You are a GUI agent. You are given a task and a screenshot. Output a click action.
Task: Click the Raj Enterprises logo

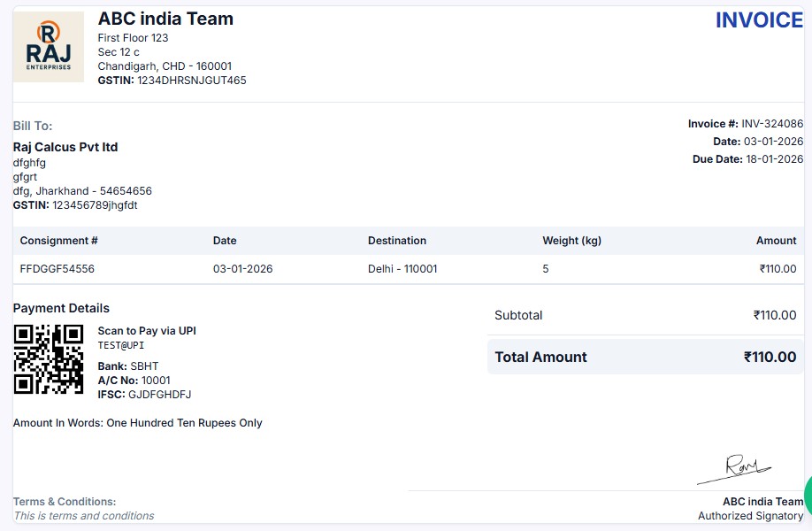49,47
